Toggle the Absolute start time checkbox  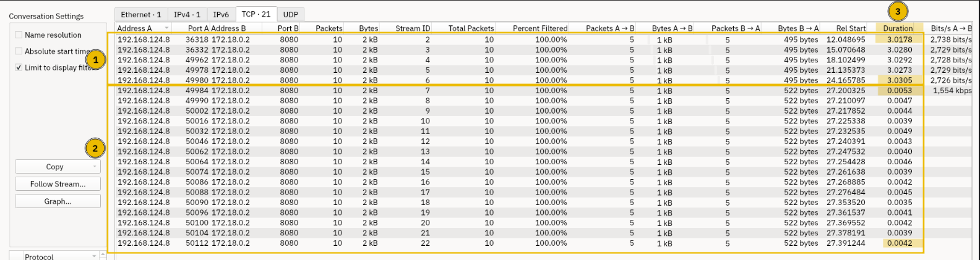click(x=19, y=51)
